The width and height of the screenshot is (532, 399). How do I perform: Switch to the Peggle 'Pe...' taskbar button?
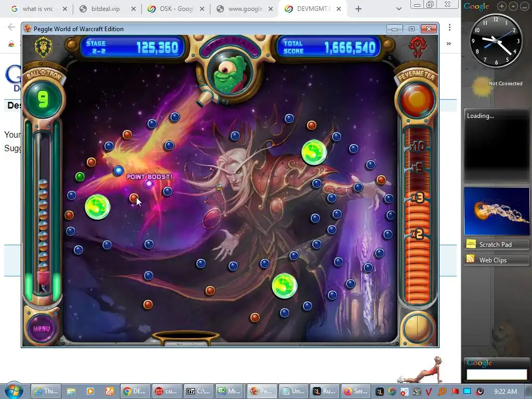(262, 391)
